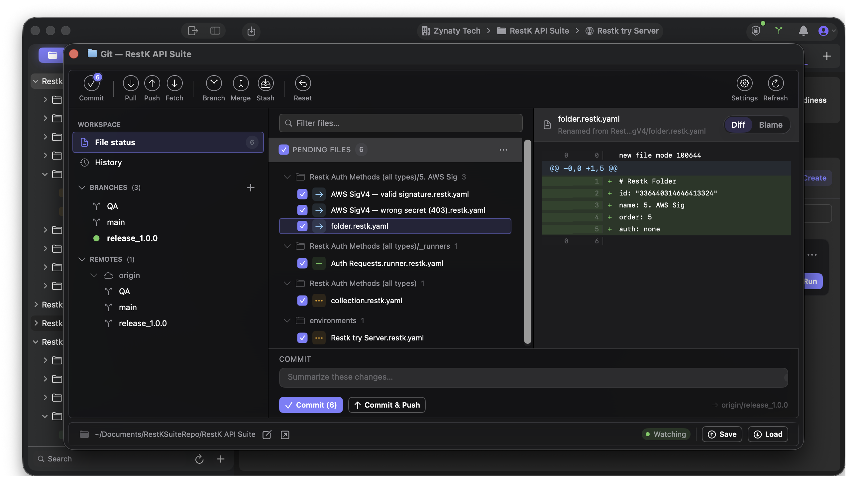Collapse the BRANCHES section

pos(82,188)
